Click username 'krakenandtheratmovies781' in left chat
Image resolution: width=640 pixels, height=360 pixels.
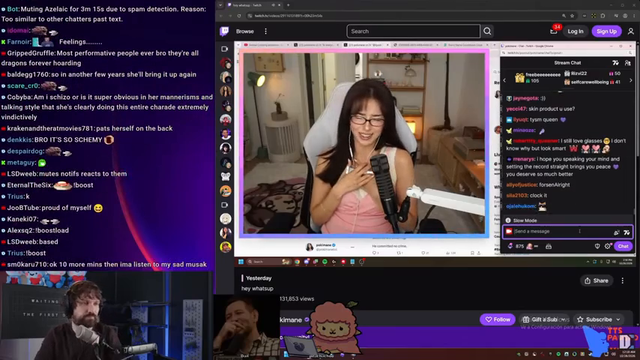tap(51, 128)
